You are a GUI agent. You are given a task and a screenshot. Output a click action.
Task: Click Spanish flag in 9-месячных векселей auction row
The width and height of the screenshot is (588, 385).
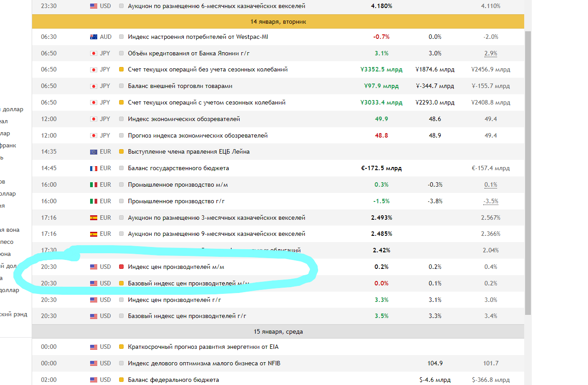tap(93, 234)
